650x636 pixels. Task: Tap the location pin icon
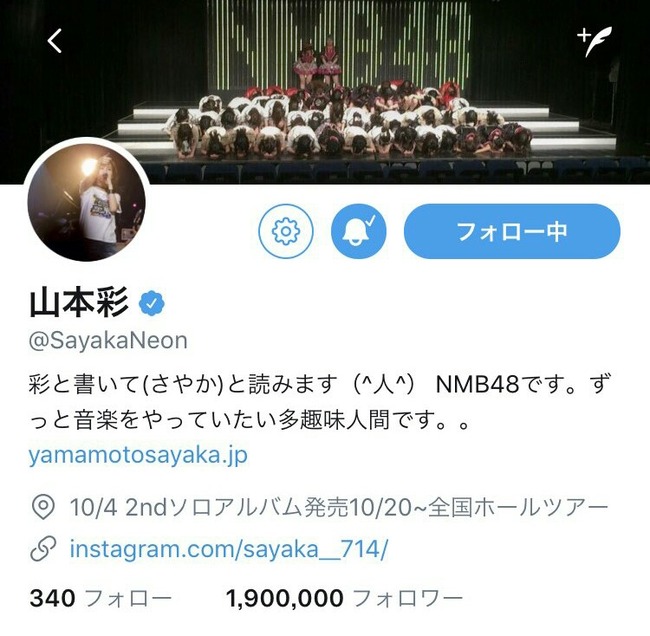pyautogui.click(x=43, y=508)
